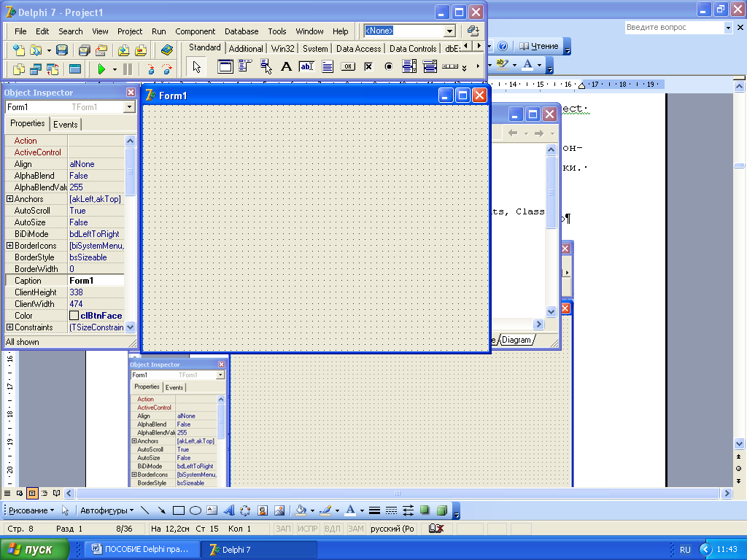Click the Save All icon
Viewport: 747px width, 560px height.
click(x=85, y=50)
